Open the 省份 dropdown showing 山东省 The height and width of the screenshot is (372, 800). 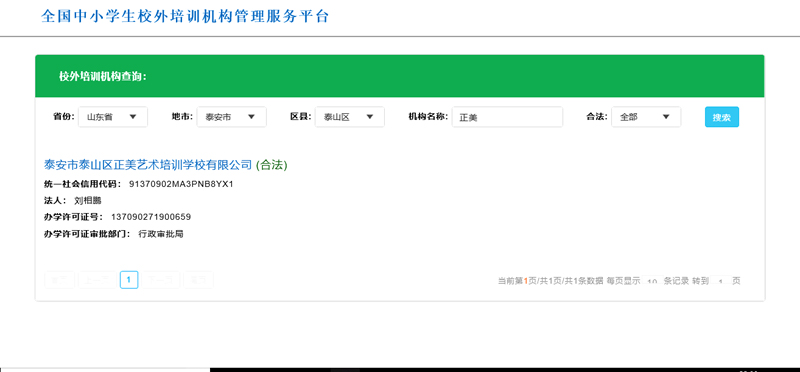tap(113, 117)
